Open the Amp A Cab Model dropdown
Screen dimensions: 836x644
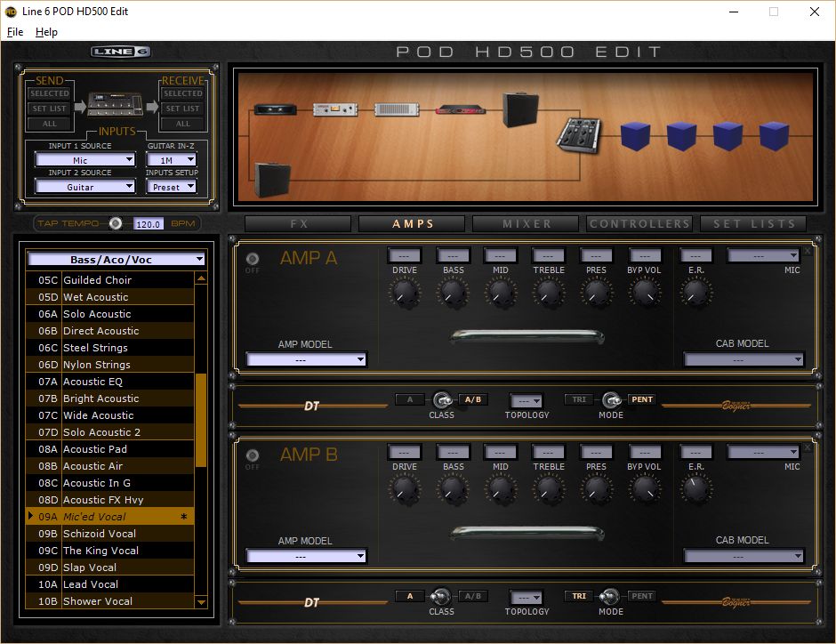[744, 360]
